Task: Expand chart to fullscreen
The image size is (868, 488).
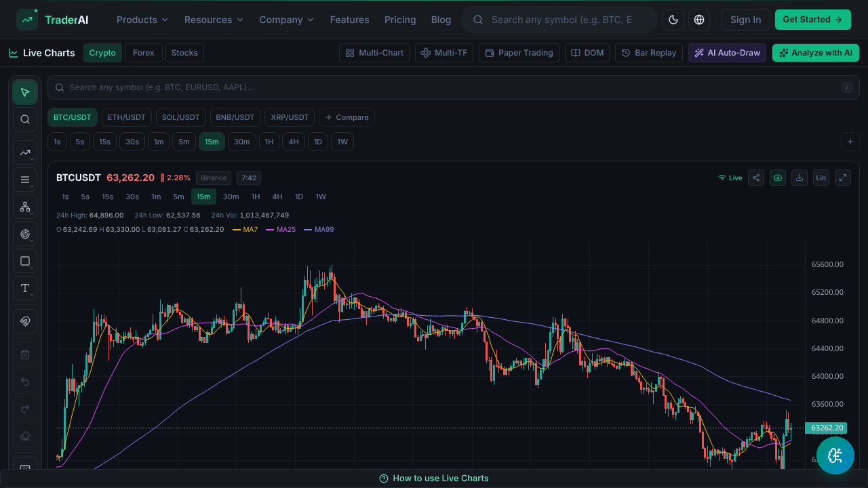Action: point(843,178)
